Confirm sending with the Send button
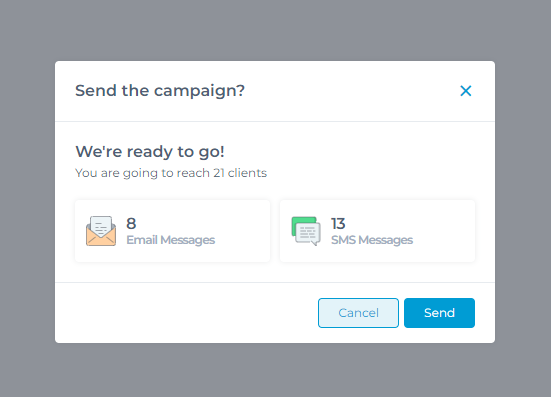551x397 pixels. point(439,313)
